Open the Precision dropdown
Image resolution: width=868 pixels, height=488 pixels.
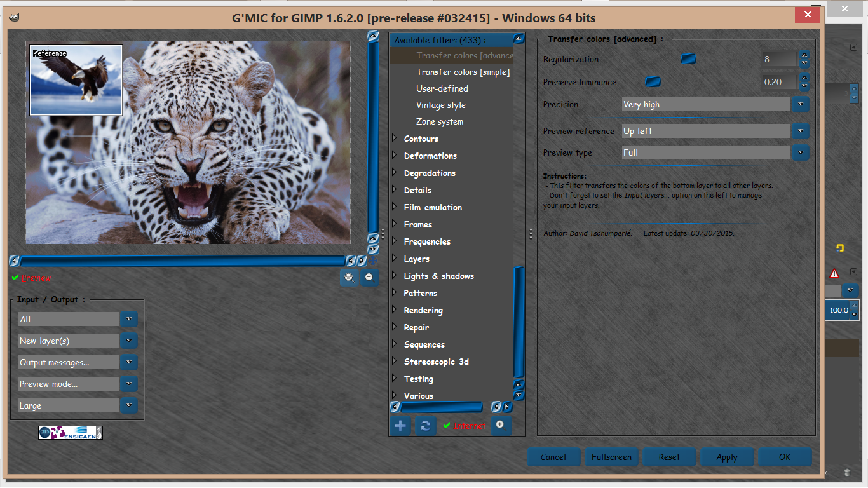[801, 104]
